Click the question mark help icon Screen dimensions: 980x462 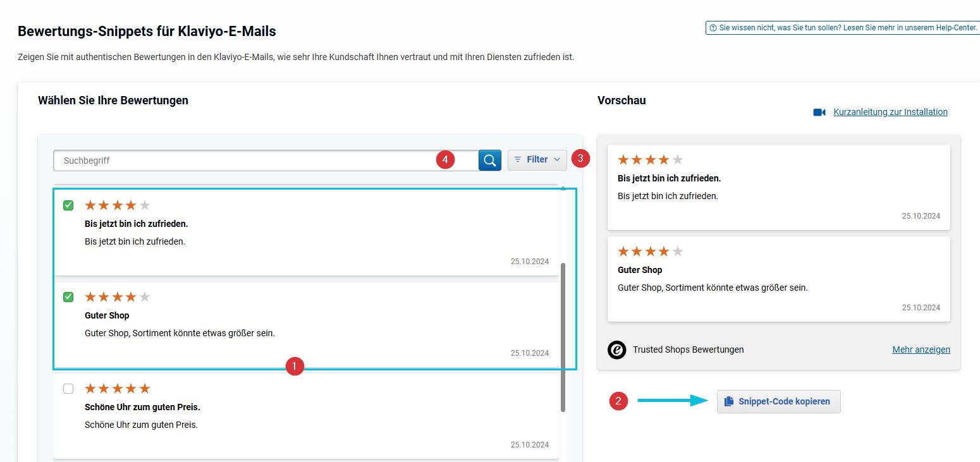[713, 28]
